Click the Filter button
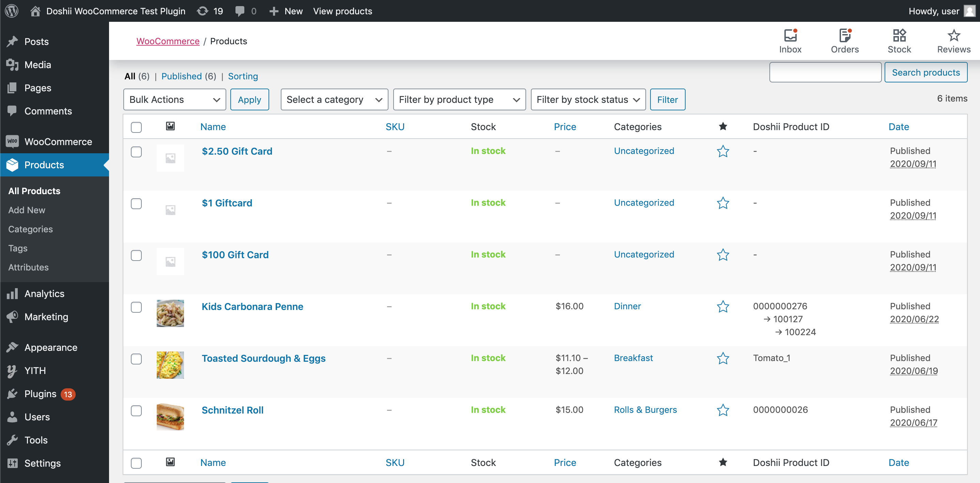 coord(667,100)
